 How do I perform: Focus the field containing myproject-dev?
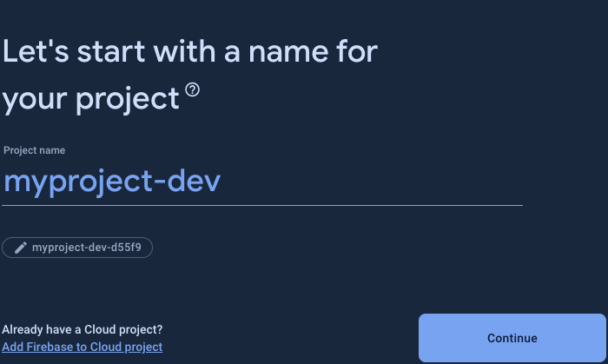pos(261,182)
